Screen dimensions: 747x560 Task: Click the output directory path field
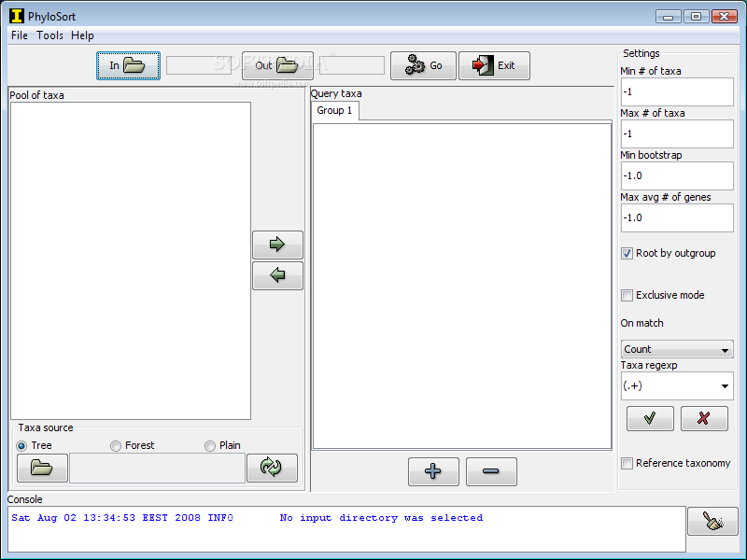(352, 65)
